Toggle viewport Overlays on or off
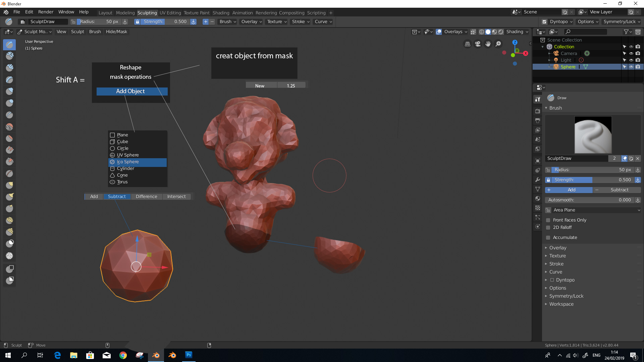Image resolution: width=644 pixels, height=362 pixels. pos(439,32)
